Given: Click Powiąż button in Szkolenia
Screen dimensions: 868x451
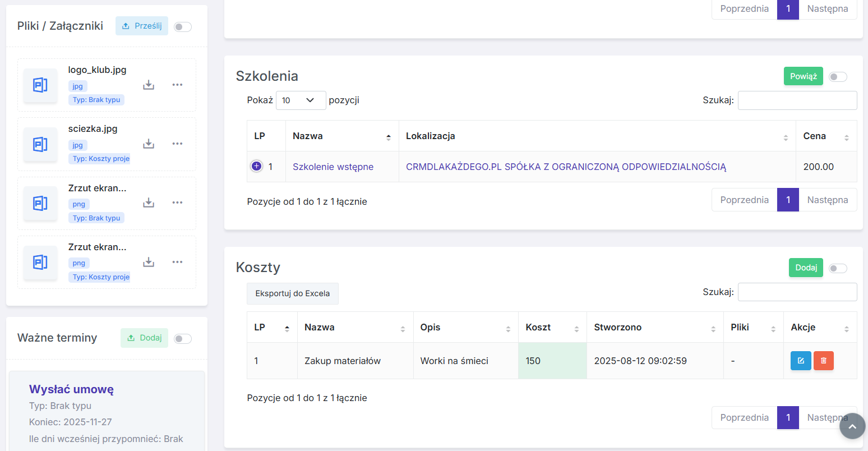Looking at the screenshot, I should (804, 76).
